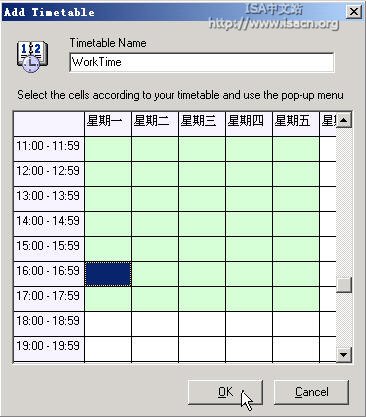Click the 星期三 13:00 - 13:59 cell
Screen dimensions: 366x417
(202, 199)
